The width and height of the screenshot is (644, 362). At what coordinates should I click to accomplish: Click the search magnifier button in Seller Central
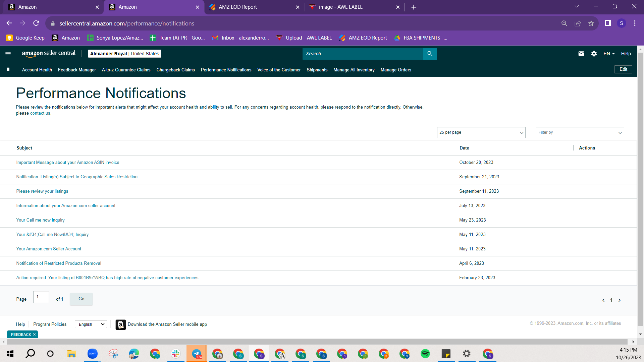click(430, 54)
